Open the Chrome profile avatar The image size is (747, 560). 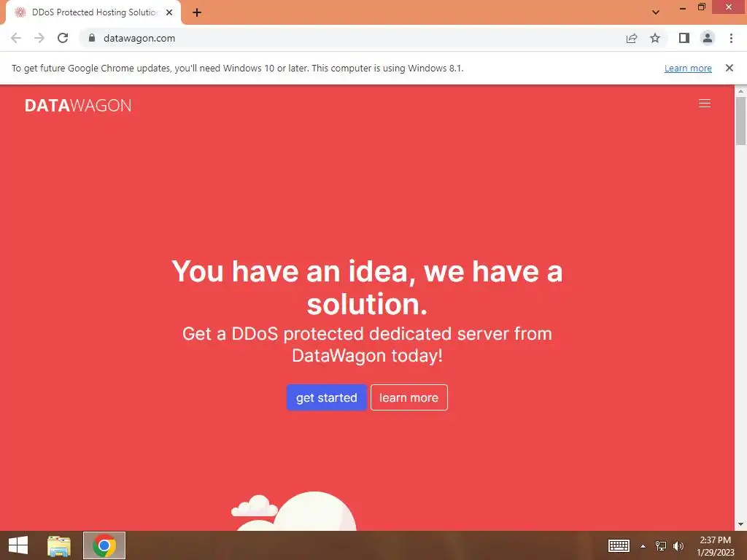tap(708, 38)
